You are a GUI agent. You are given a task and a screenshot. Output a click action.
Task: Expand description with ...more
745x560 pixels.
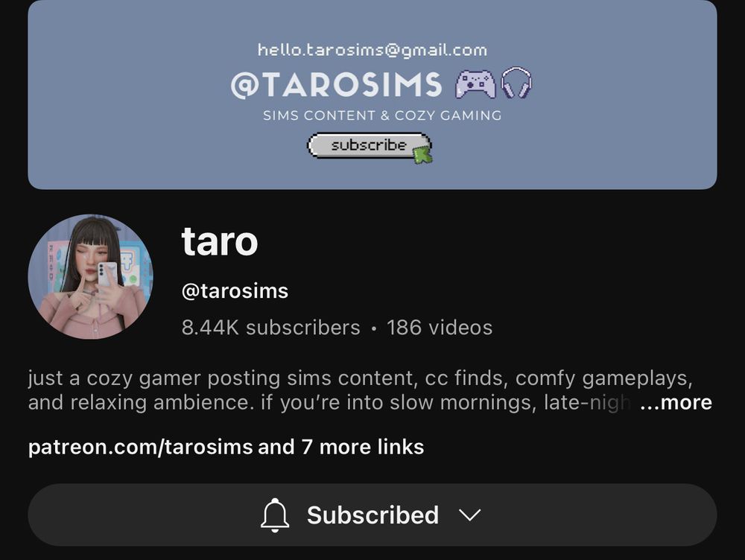(x=676, y=402)
